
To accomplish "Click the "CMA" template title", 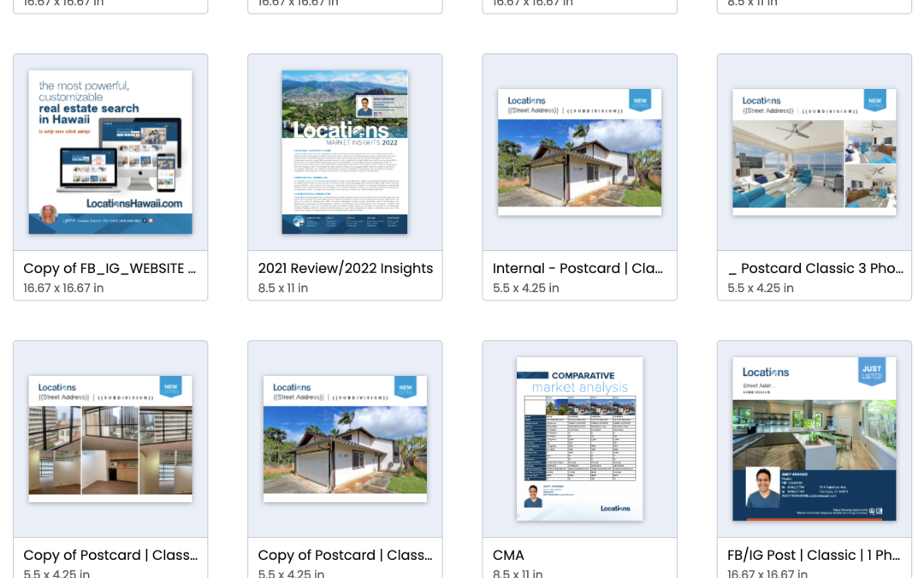I will [x=508, y=555].
